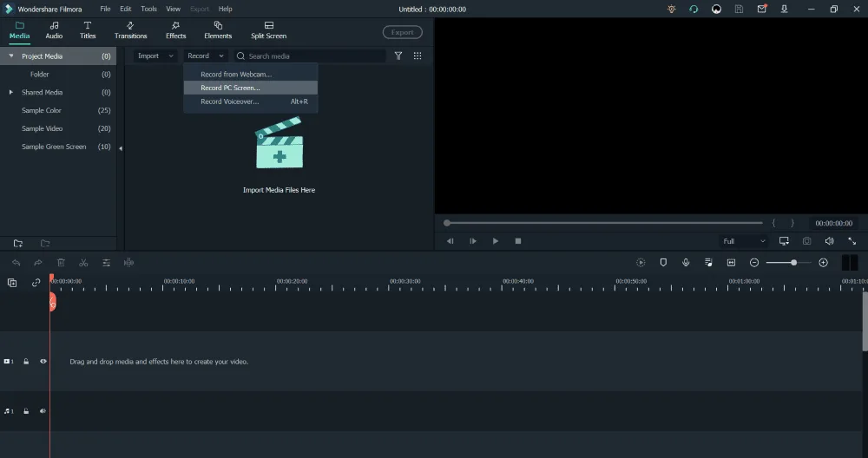
Task: Click the preview progress slider
Action: click(604, 223)
